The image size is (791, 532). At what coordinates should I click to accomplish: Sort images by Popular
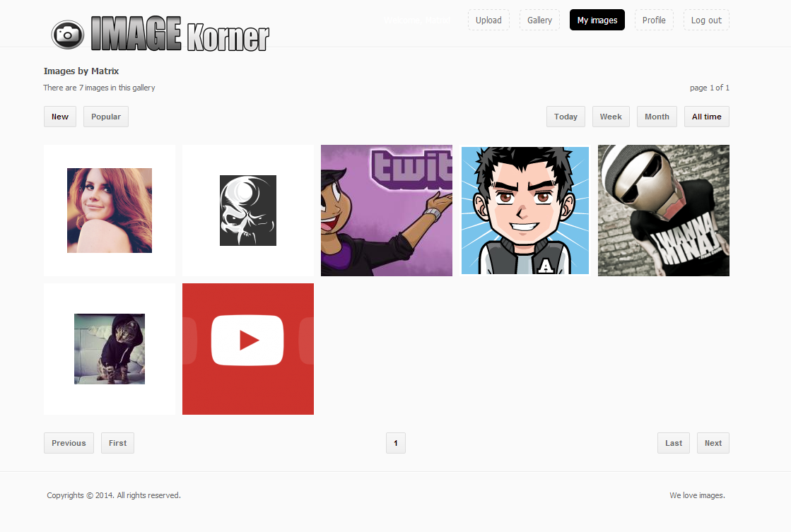pos(106,117)
